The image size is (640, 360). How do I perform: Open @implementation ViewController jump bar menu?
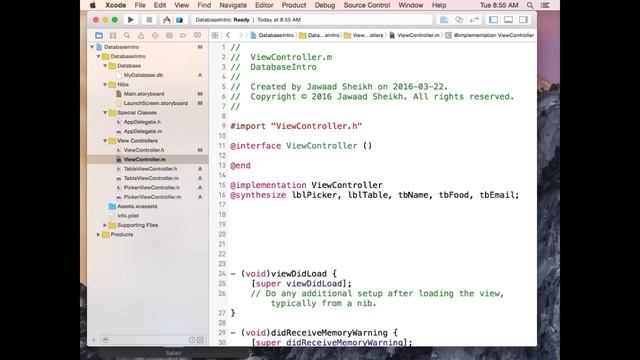coord(489,36)
